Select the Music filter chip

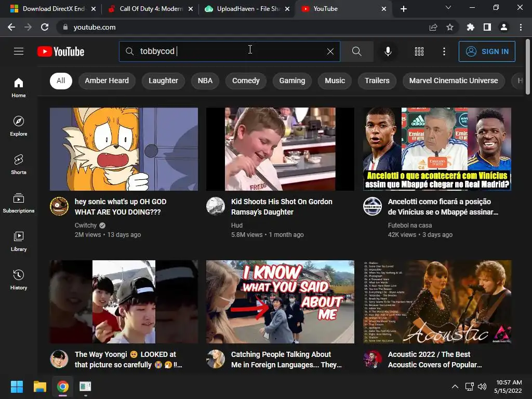point(335,81)
